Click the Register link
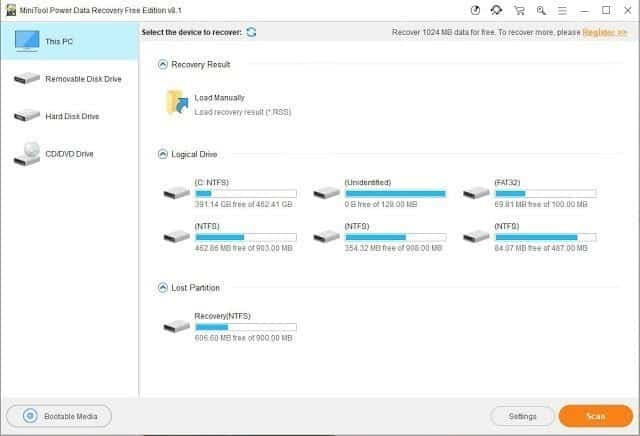The width and height of the screenshot is (640, 436). coord(604,32)
